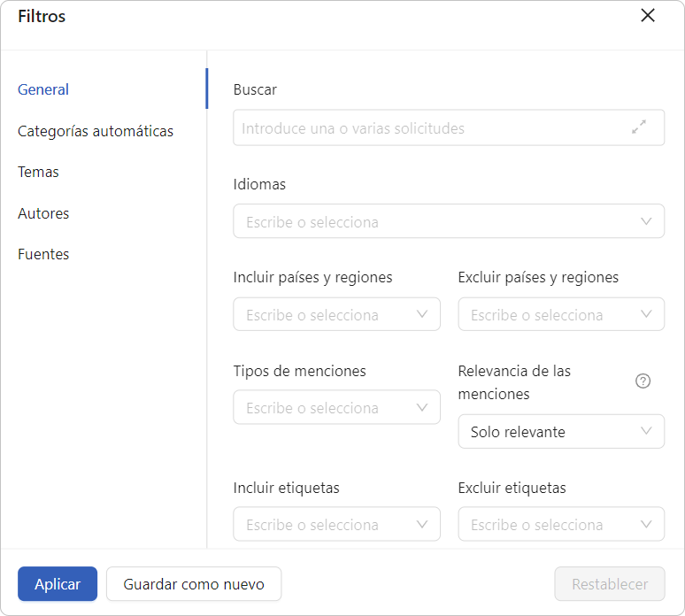The image size is (685, 616).
Task: Open the Tipos de menciones dropdown
Action: tap(336, 407)
